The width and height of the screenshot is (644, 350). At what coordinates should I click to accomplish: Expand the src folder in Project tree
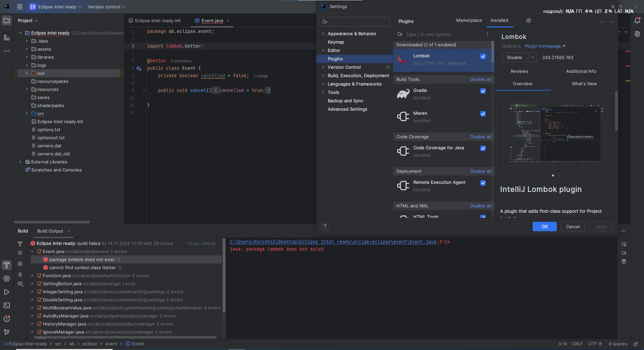(x=27, y=113)
